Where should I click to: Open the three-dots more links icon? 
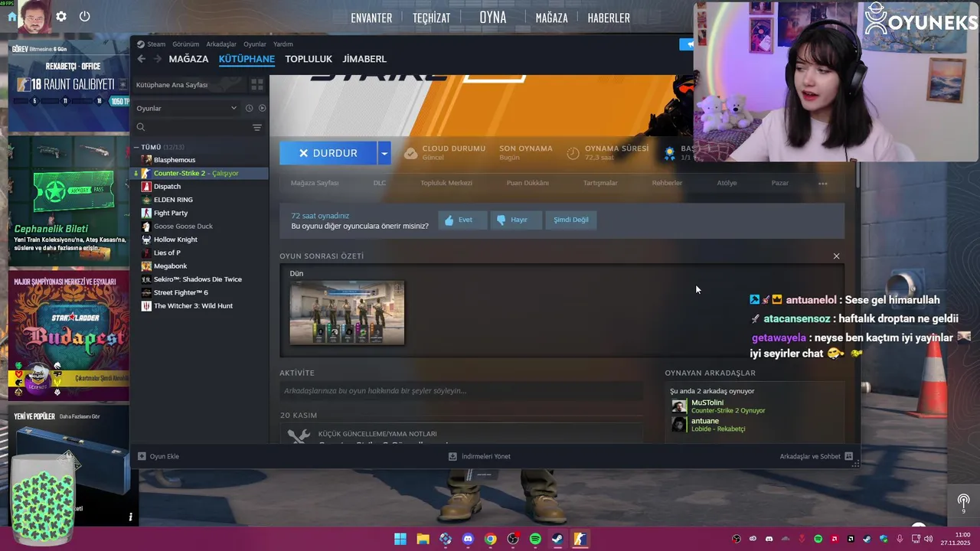[823, 183]
